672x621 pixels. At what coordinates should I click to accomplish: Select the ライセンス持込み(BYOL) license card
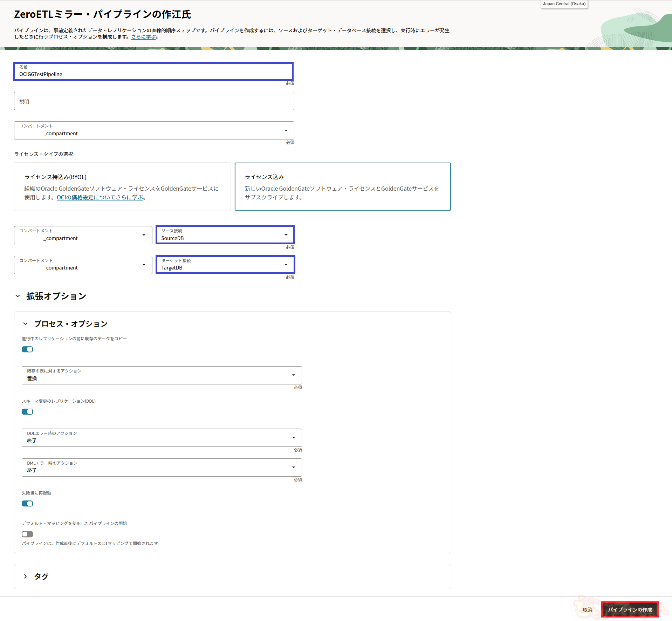pos(122,186)
